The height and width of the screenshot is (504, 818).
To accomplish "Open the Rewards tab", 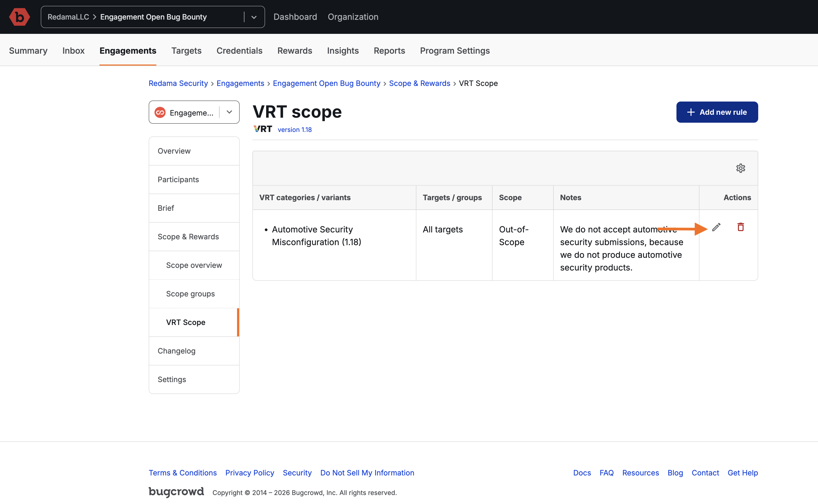I will pyautogui.click(x=295, y=51).
